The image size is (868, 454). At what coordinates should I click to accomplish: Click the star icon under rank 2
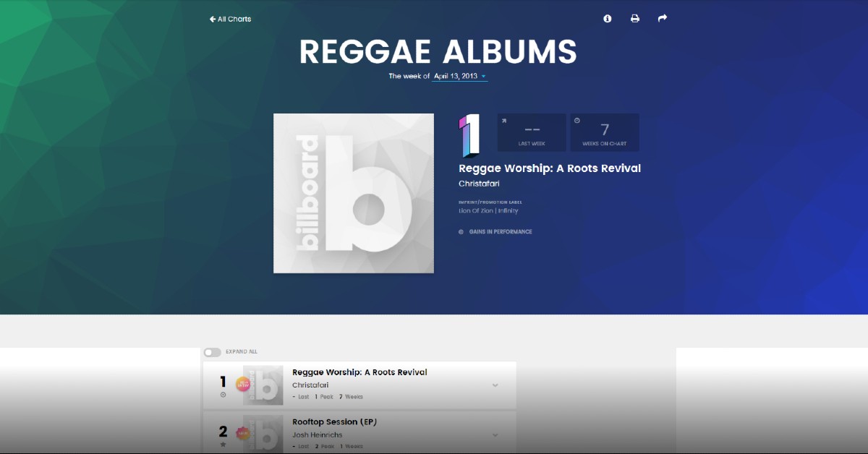click(x=223, y=445)
